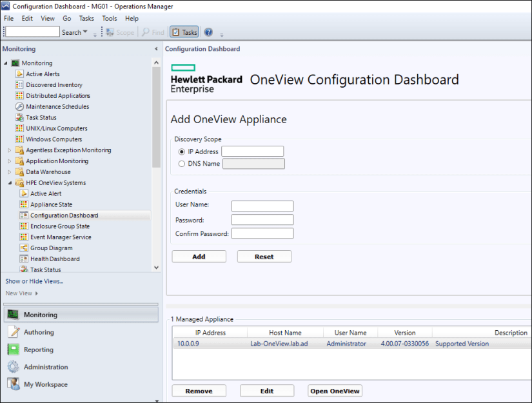The height and width of the screenshot is (403, 532).
Task: Click the Find magnifier icon
Action: (146, 32)
